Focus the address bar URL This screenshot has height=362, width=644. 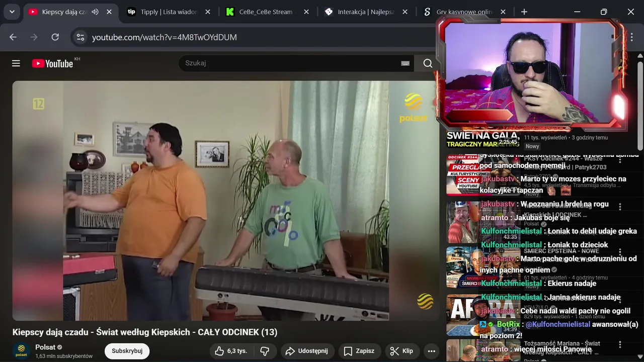point(164,37)
